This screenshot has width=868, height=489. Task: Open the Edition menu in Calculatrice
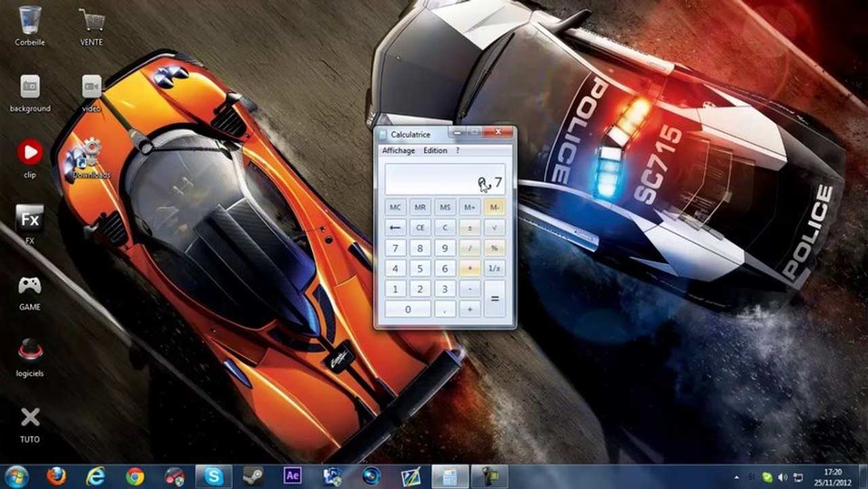[435, 150]
